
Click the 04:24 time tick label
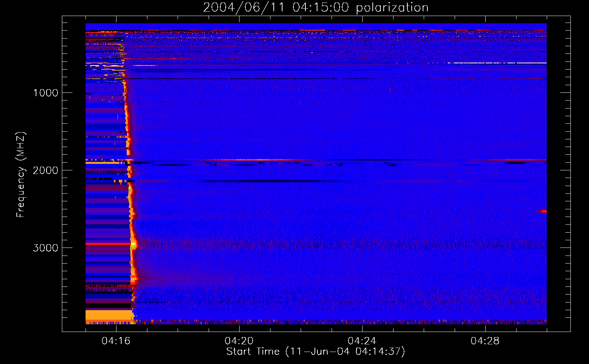pos(362,341)
